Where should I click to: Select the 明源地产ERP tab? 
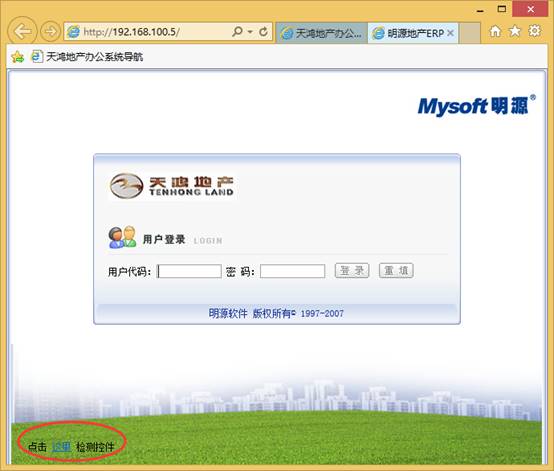pyautogui.click(x=409, y=33)
